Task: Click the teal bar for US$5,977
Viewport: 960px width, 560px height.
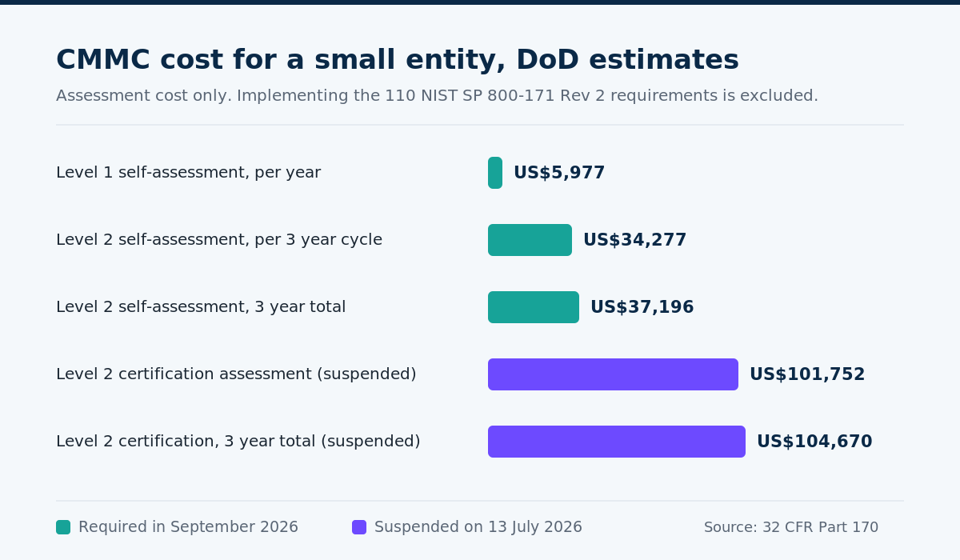Action: [495, 173]
